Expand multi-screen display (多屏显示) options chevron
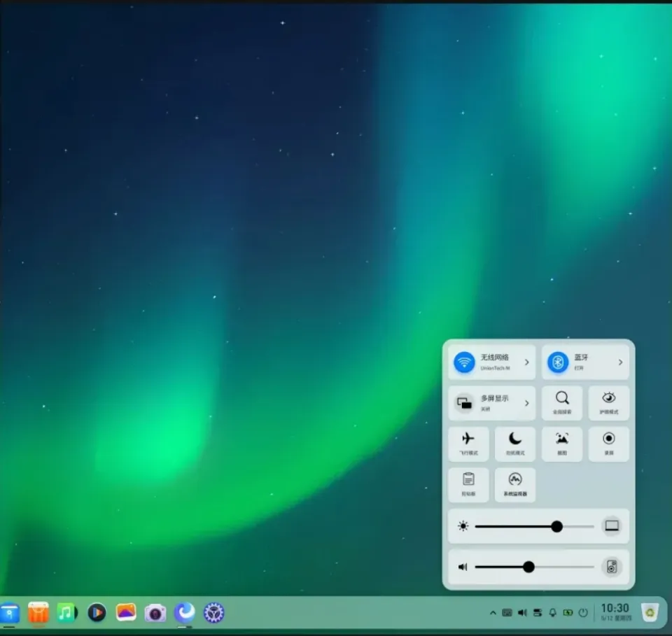This screenshot has width=672, height=636. pos(527,403)
